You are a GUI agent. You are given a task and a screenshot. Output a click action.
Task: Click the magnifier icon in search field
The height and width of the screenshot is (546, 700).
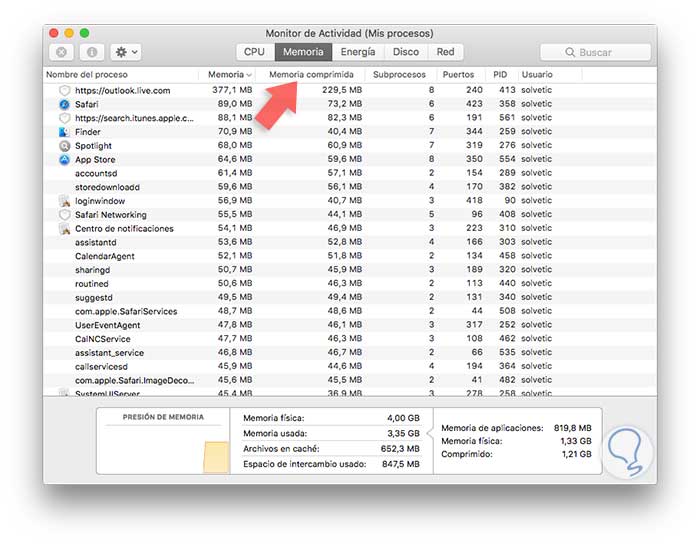(570, 52)
